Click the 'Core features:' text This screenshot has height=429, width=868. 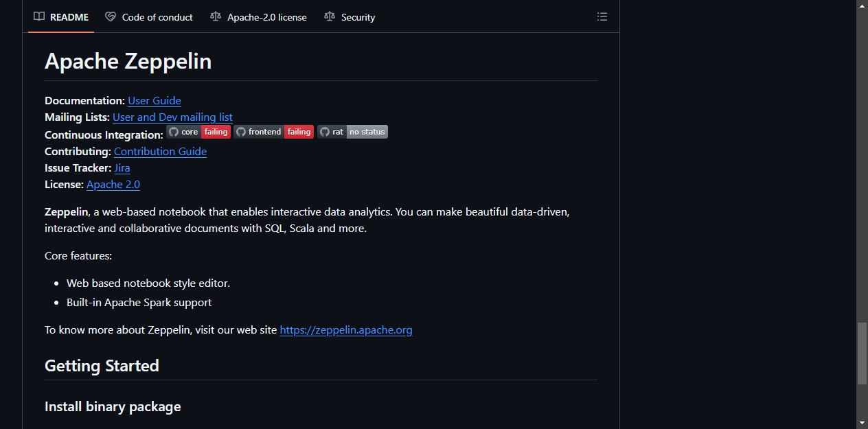(78, 255)
